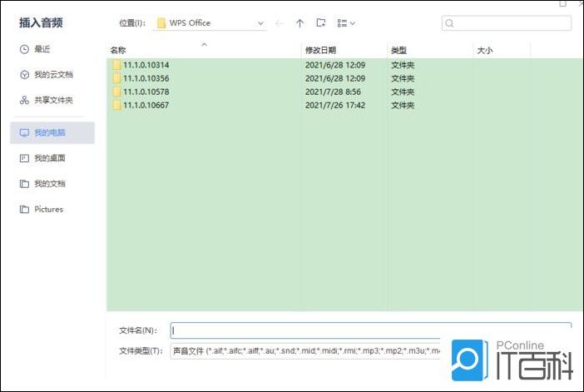584x392 pixels.
Task: Open the 文件类型 sound file type dropdown
Action: [x=305, y=351]
